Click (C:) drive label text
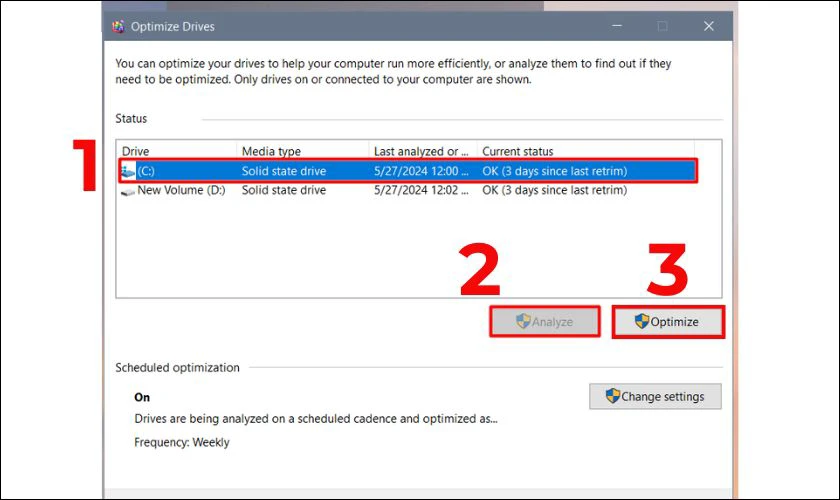This screenshot has width=840, height=500. tap(146, 171)
